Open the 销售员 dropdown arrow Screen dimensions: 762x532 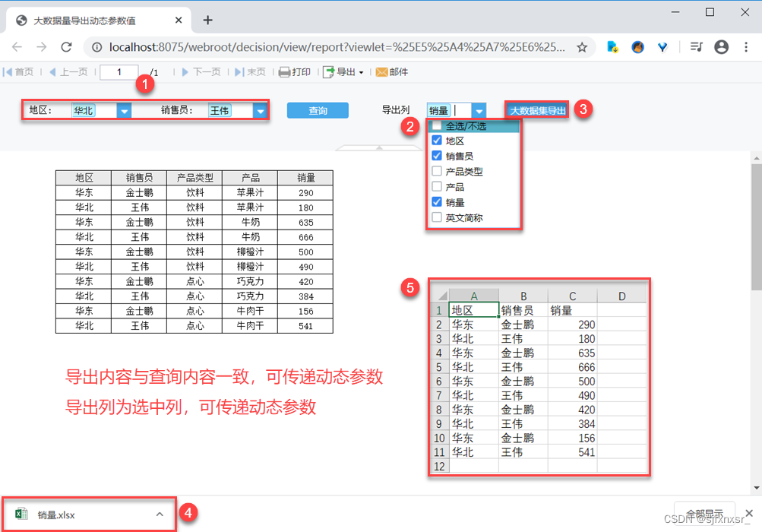[261, 111]
